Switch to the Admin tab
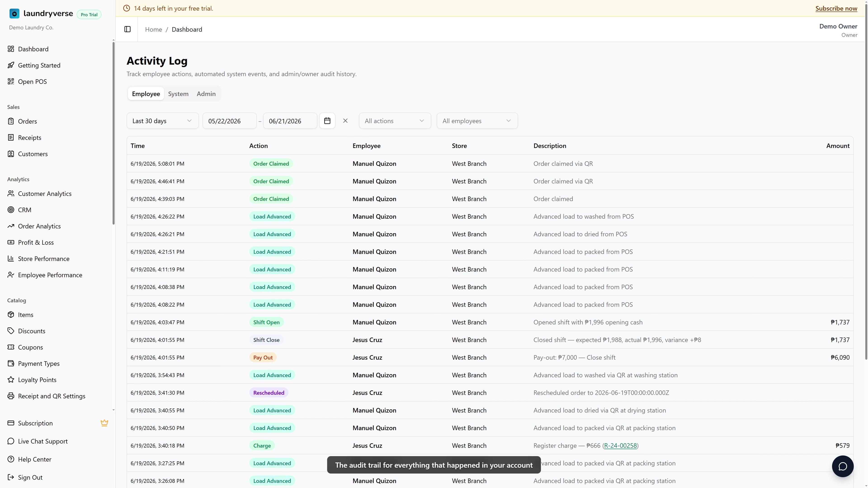The image size is (868, 488). point(206,94)
